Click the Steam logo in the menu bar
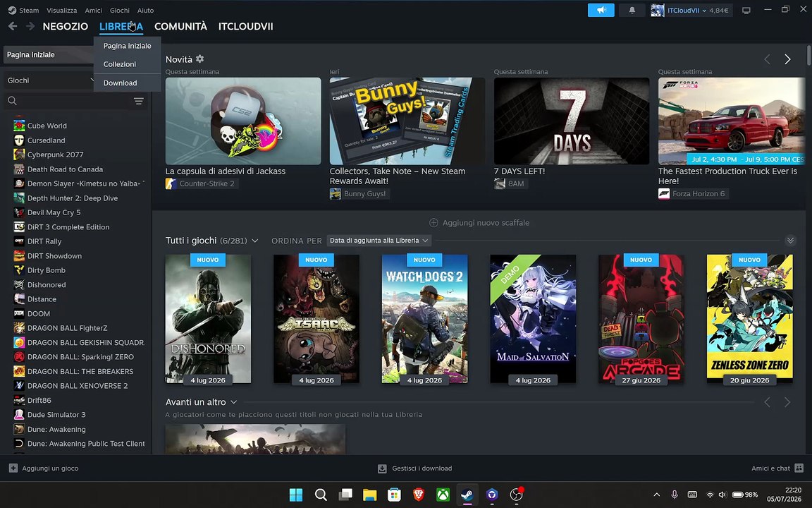 pyautogui.click(x=12, y=10)
